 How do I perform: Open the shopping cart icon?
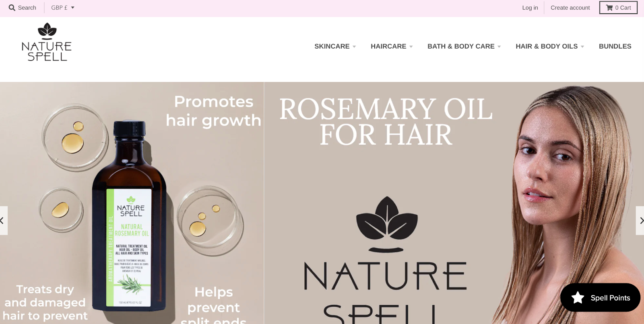click(x=609, y=8)
